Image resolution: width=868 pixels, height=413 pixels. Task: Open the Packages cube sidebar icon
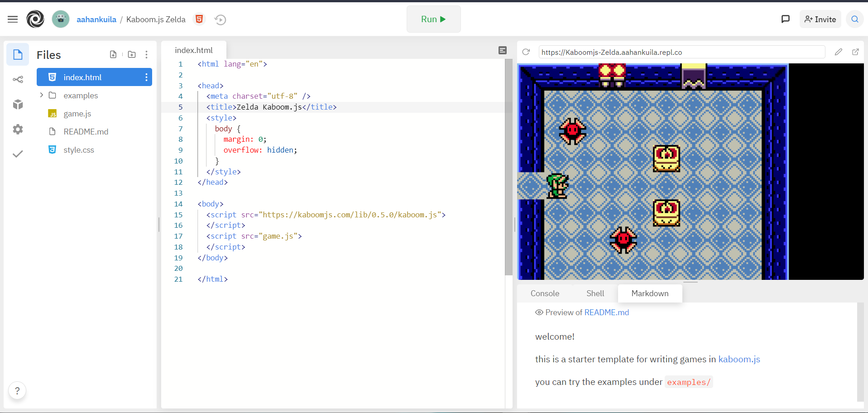18,105
